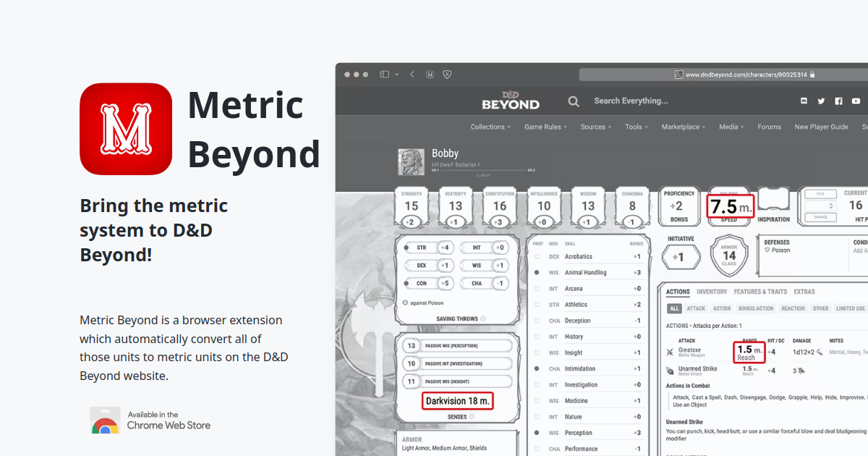This screenshot has width=868, height=456.
Task: Toggle the Intimidation proficiency circle
Action: coord(536,368)
